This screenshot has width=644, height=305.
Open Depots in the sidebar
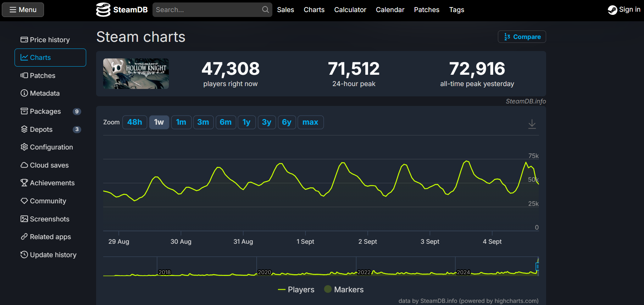pyautogui.click(x=50, y=129)
